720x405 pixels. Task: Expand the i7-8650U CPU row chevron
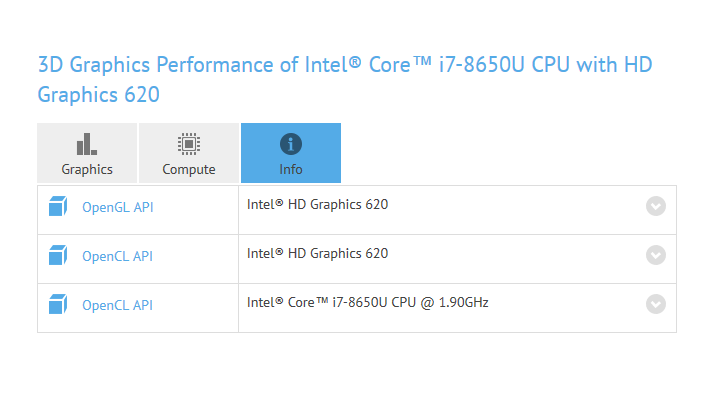(x=656, y=304)
